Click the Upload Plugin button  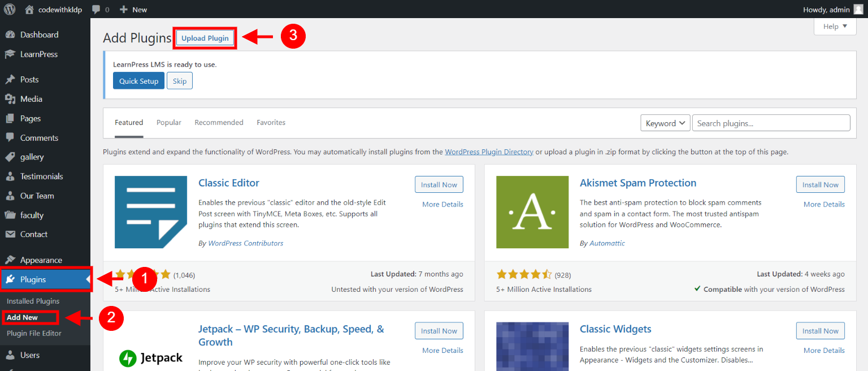coord(205,38)
